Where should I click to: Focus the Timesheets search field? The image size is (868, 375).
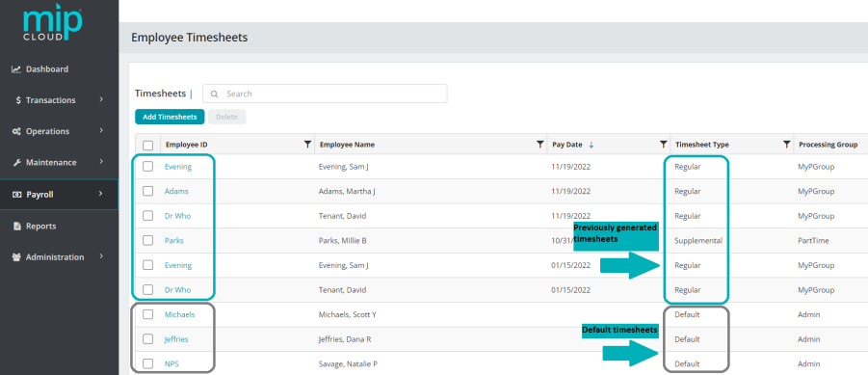click(x=325, y=94)
